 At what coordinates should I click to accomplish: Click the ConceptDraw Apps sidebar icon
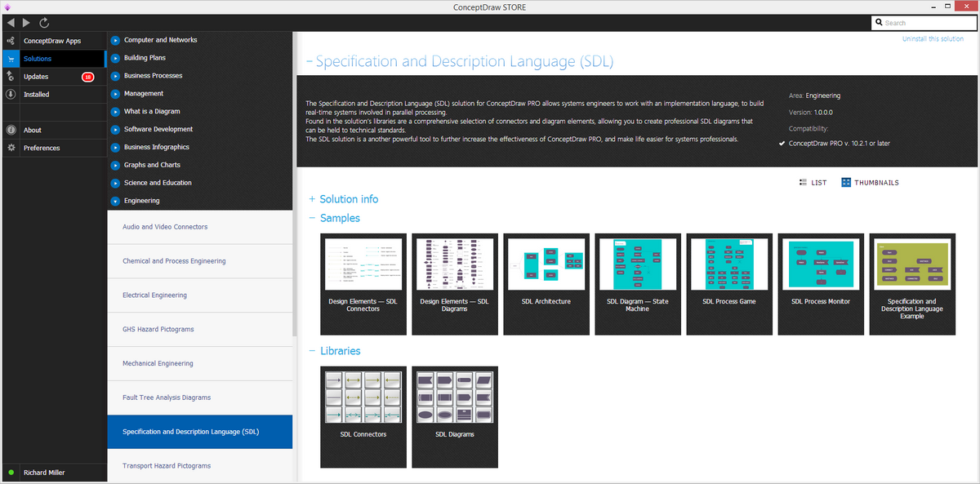click(x=11, y=41)
